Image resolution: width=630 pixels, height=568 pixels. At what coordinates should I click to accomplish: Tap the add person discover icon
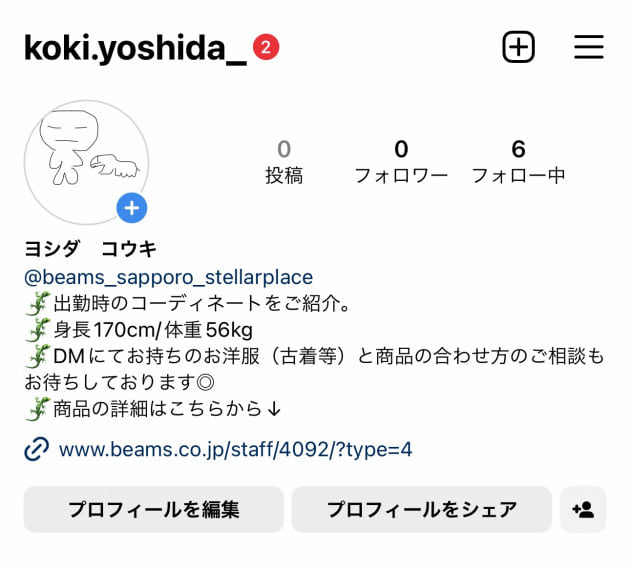[583, 509]
